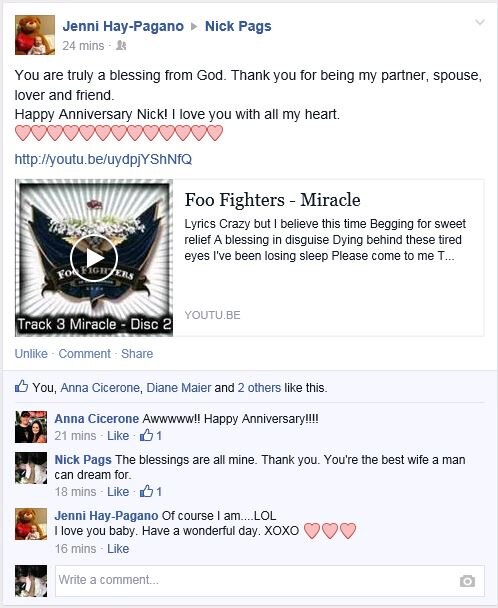Open the Foo Fighters - Miracle title link

[272, 200]
